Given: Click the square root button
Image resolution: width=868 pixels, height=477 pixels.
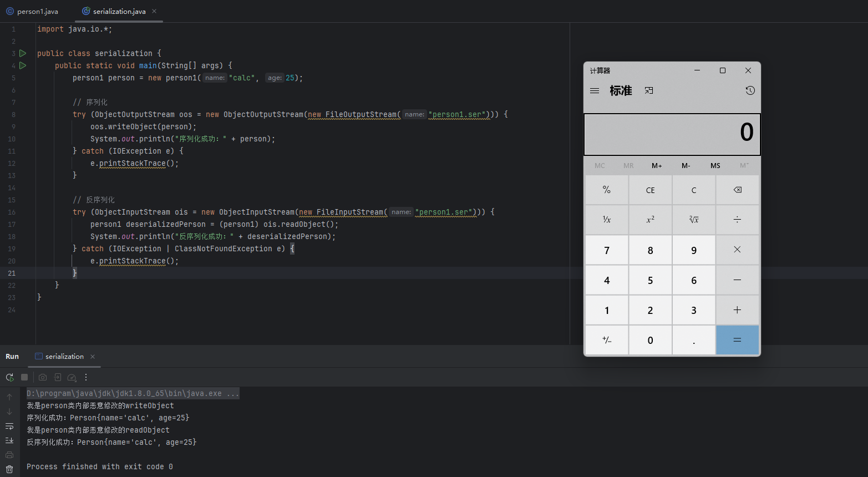Looking at the screenshot, I should 694,220.
